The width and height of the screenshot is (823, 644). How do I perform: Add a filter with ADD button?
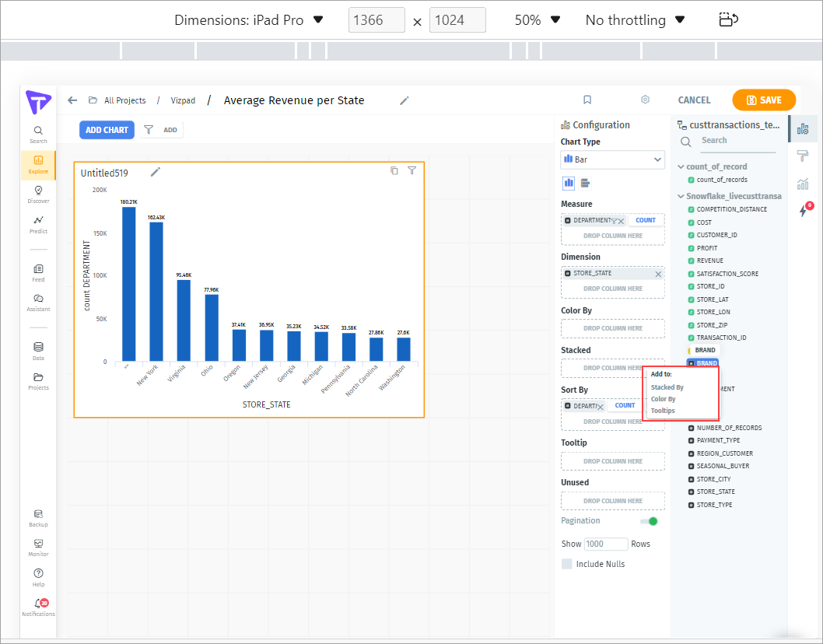click(162, 130)
